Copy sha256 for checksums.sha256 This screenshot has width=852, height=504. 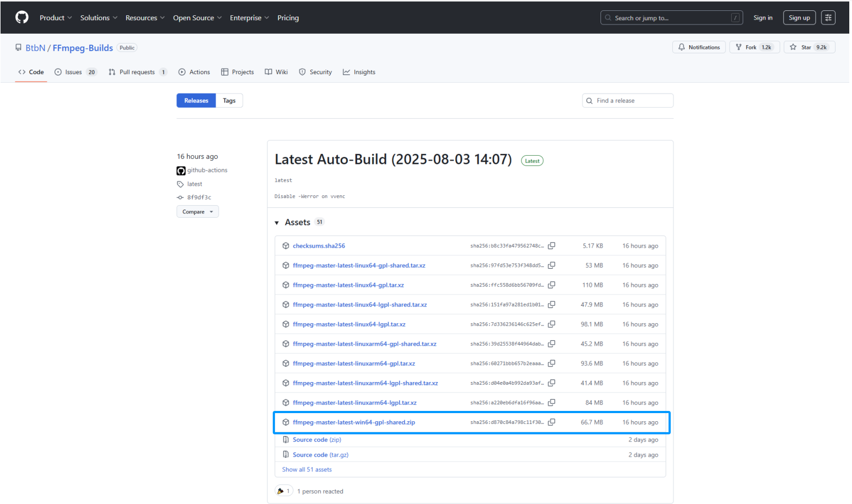(x=551, y=246)
